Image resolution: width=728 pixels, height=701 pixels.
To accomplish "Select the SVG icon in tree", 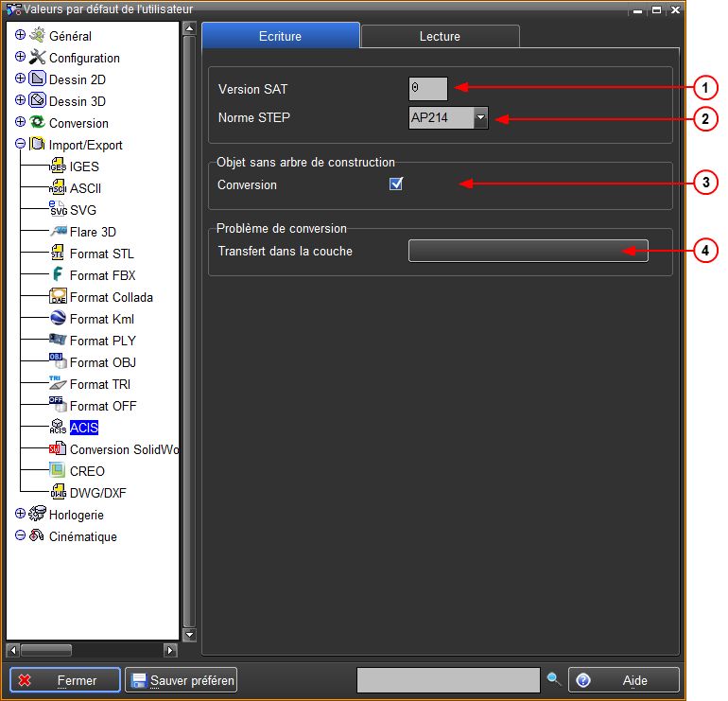I will pyautogui.click(x=57, y=210).
